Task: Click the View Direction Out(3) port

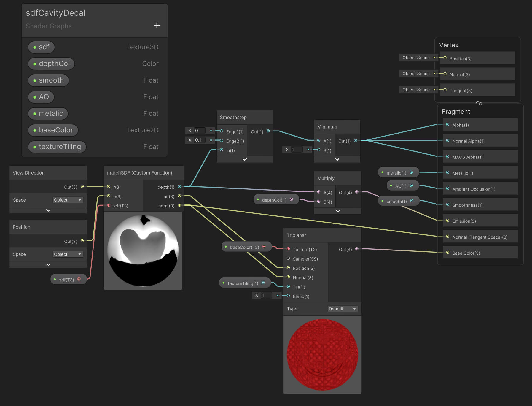Action: click(x=82, y=187)
